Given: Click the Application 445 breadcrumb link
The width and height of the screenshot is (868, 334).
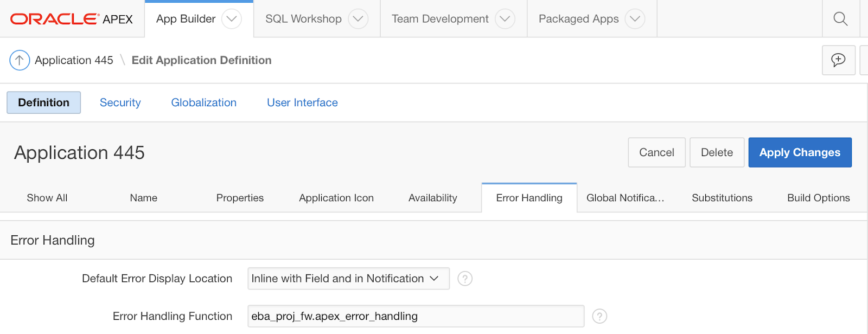Looking at the screenshot, I should tap(74, 60).
